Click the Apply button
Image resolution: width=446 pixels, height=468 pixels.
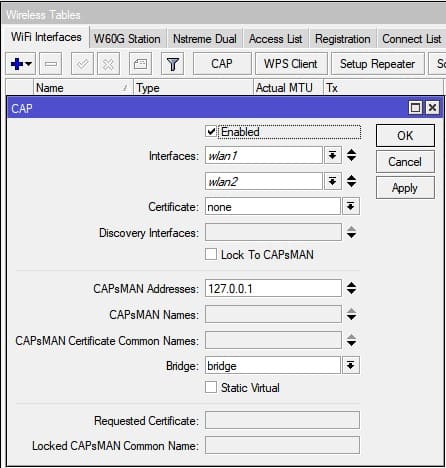(405, 188)
